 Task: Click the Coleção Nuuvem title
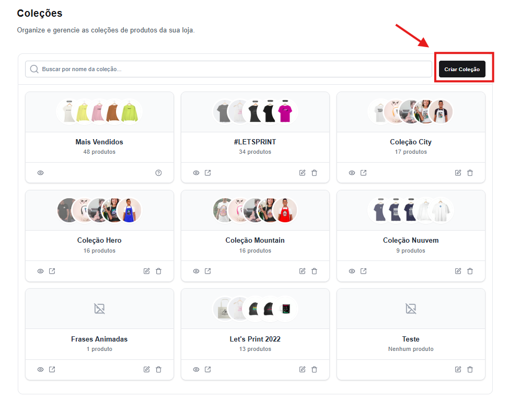[x=411, y=241]
